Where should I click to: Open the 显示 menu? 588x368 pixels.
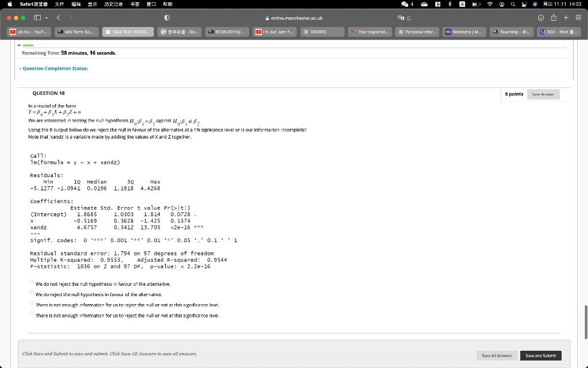point(92,4)
